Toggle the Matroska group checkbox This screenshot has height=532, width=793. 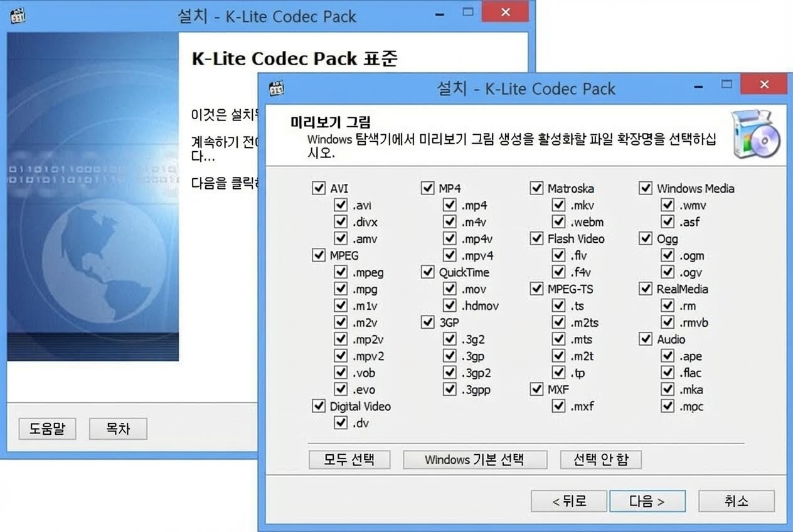536,188
